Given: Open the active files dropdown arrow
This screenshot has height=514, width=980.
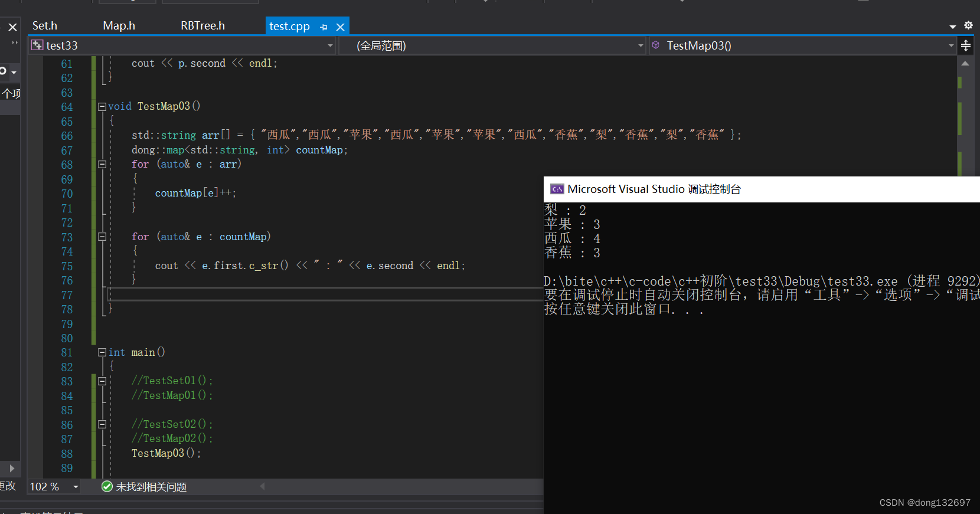Looking at the screenshot, I should point(952,27).
